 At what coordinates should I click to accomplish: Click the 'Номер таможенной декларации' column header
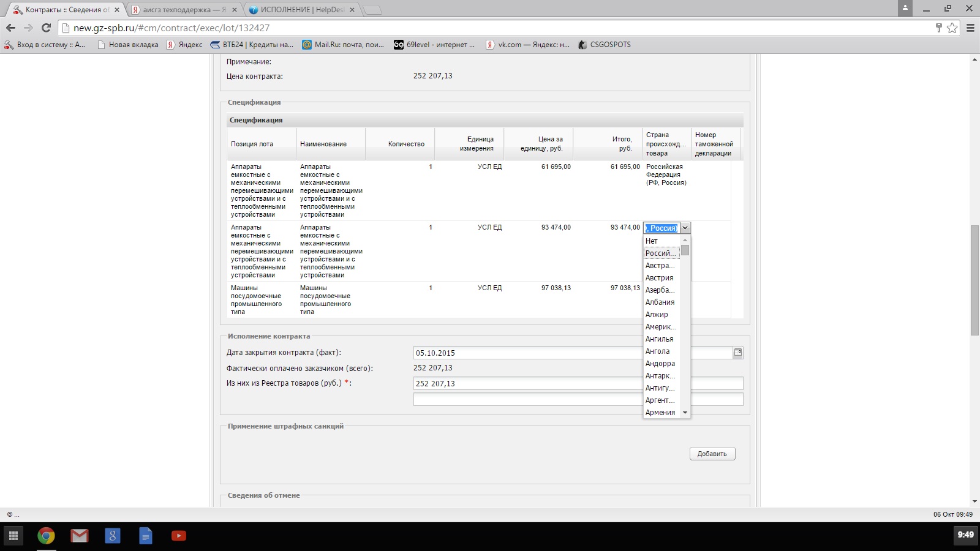click(x=715, y=144)
